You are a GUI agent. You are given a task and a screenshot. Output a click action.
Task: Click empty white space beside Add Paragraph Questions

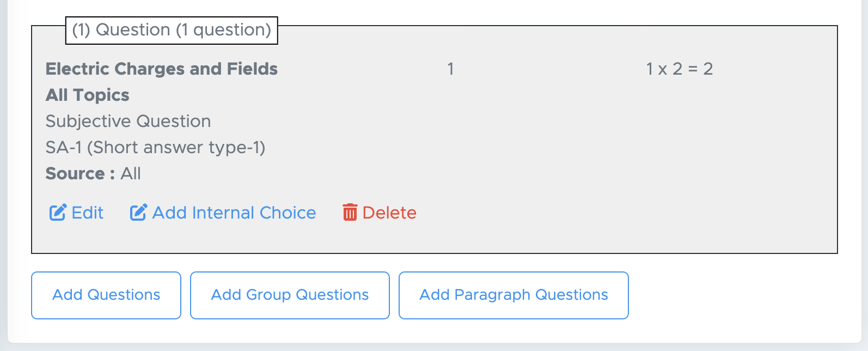tap(735, 295)
